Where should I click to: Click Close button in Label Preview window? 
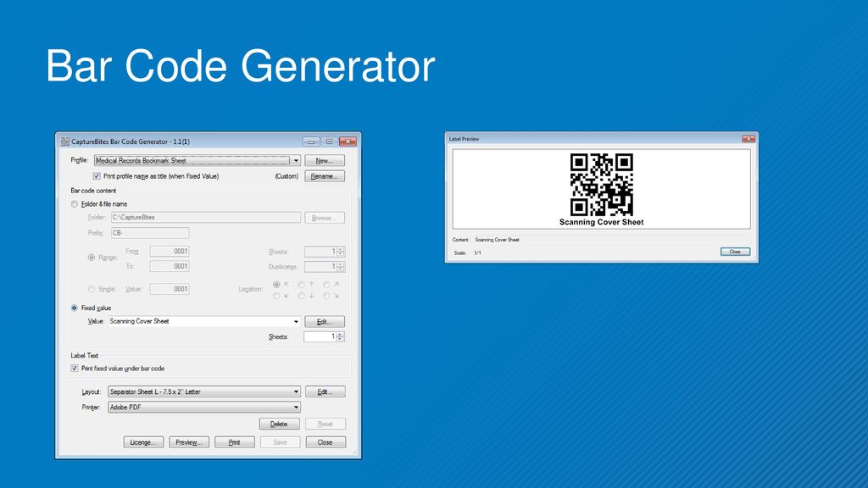735,252
